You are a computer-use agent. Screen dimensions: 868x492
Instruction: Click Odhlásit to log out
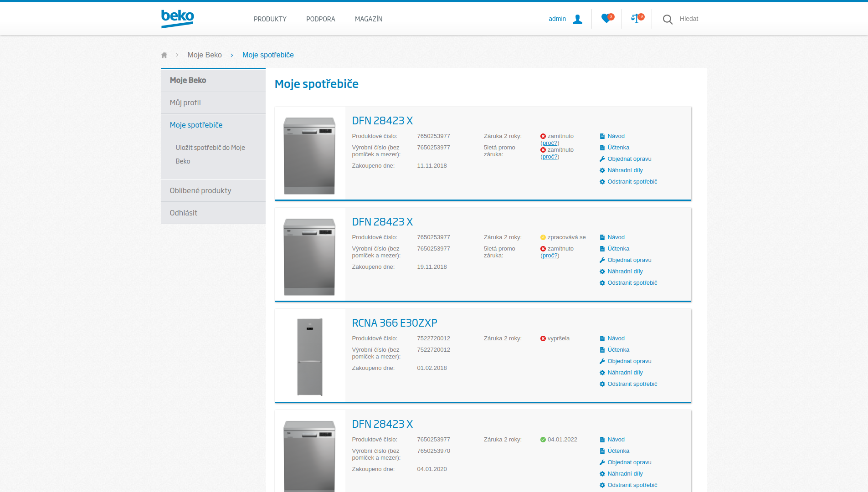click(x=213, y=213)
